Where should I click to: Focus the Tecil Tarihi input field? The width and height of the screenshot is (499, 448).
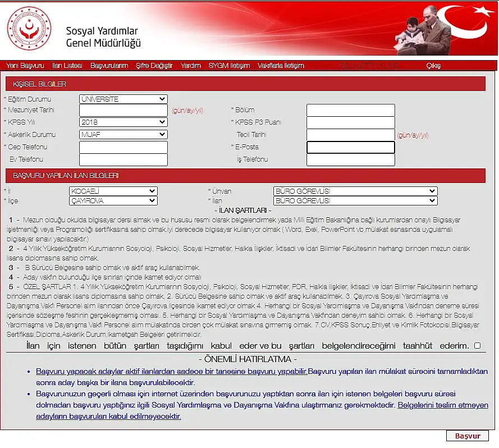(351, 135)
